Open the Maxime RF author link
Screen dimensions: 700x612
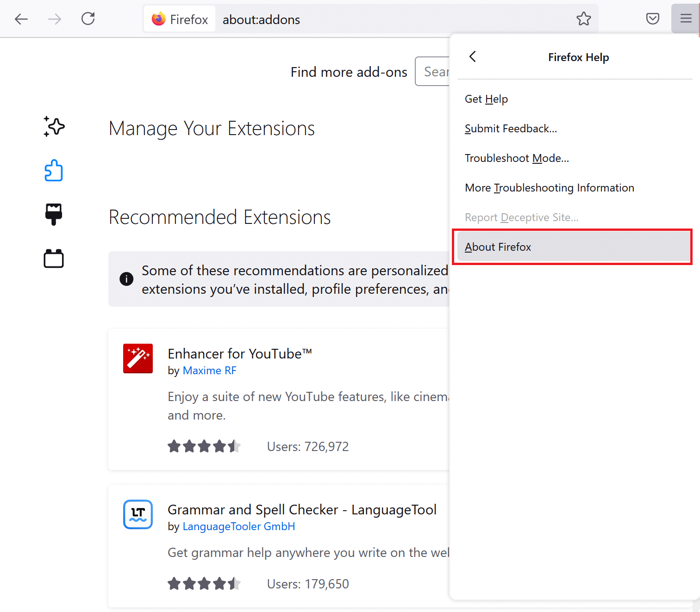(x=209, y=370)
